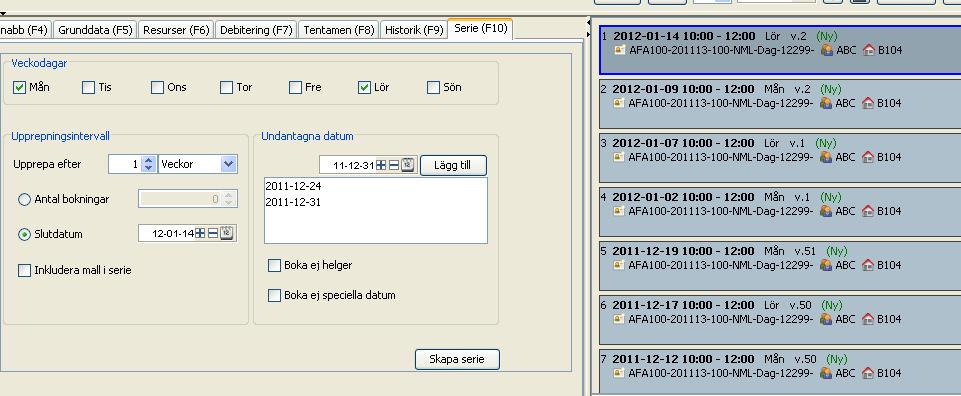961x396 pixels.
Task: Click B104 room icon in booking 2012-01-07
Action: 868,157
